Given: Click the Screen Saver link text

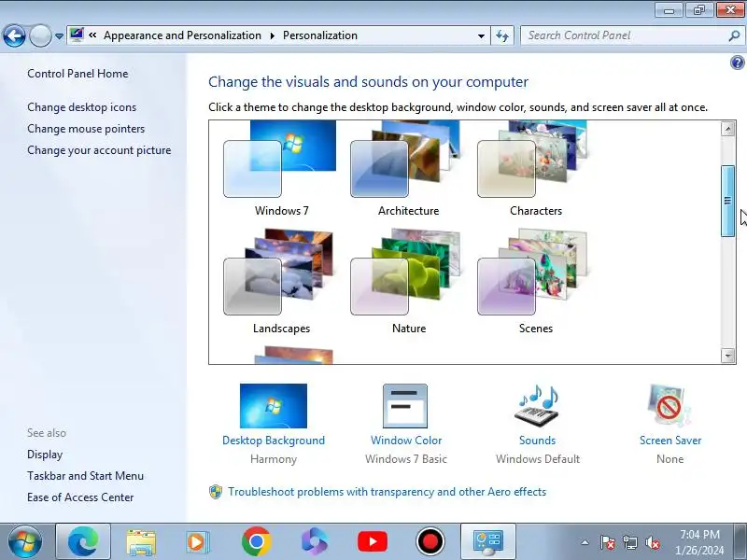Looking at the screenshot, I should tap(670, 441).
